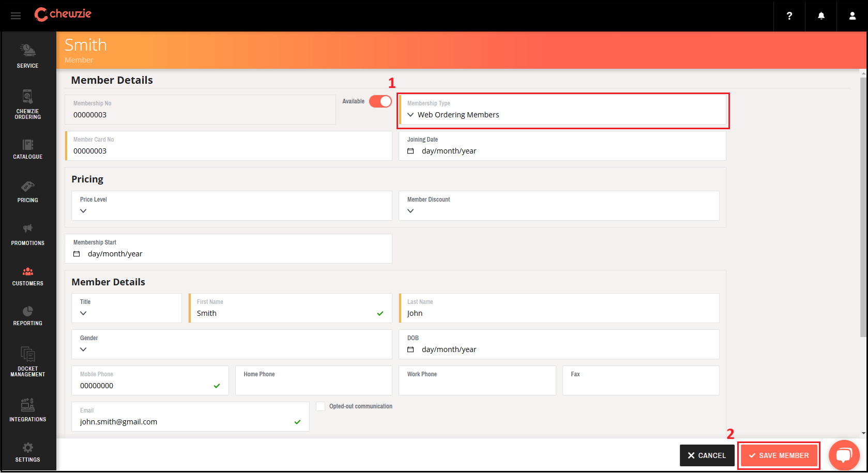The width and height of the screenshot is (868, 473).
Task: Click the Chewzie logo
Action: pyautogui.click(x=63, y=14)
